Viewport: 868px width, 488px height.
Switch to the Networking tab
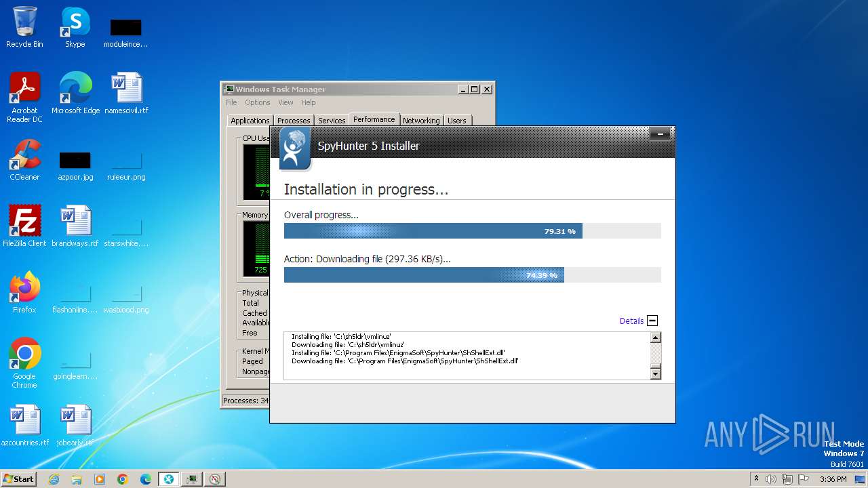421,121
